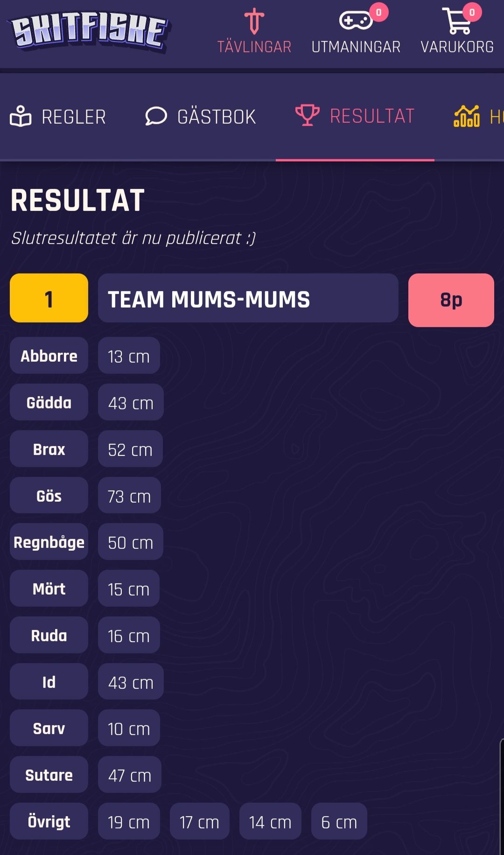504x855 pixels.
Task: Tap the Resultat trophy icon
Action: (308, 115)
